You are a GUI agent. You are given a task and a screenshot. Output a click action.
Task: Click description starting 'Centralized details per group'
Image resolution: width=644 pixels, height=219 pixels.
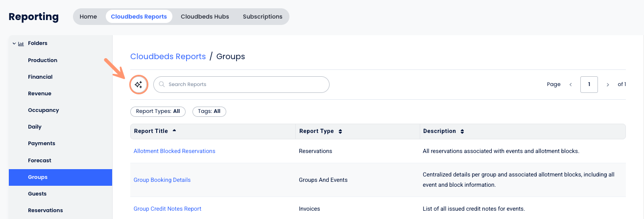(x=519, y=180)
